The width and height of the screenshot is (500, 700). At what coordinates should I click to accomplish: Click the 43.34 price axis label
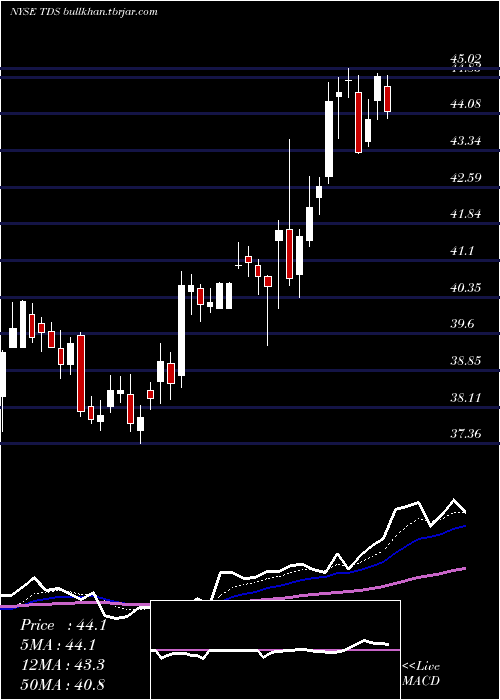point(466,141)
